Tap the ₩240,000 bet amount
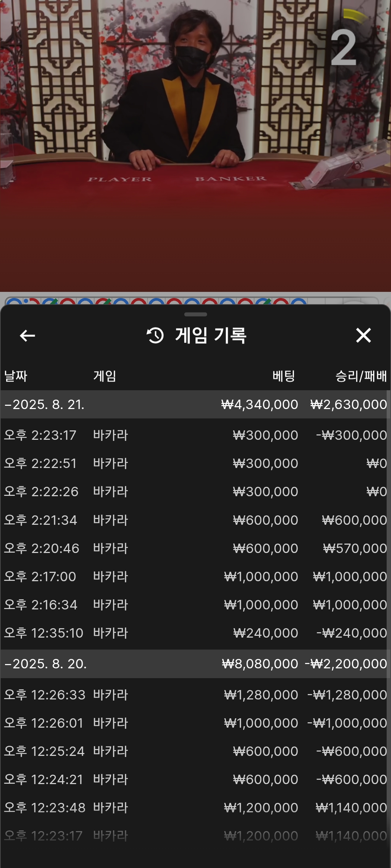 266,633
